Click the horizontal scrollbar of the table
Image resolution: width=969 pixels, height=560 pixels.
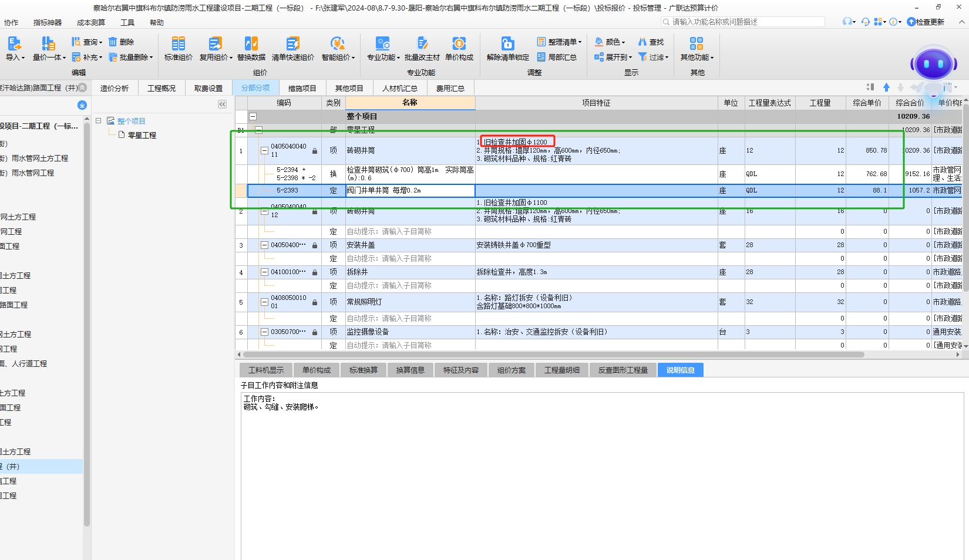click(x=554, y=355)
